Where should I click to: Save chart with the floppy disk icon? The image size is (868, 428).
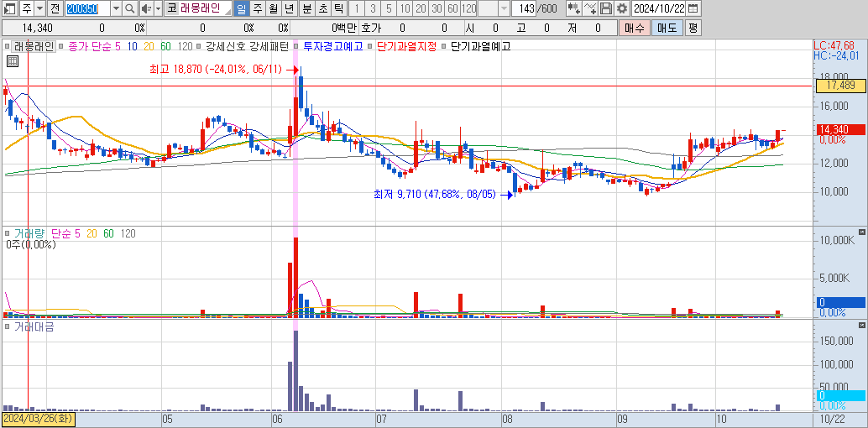click(606, 8)
